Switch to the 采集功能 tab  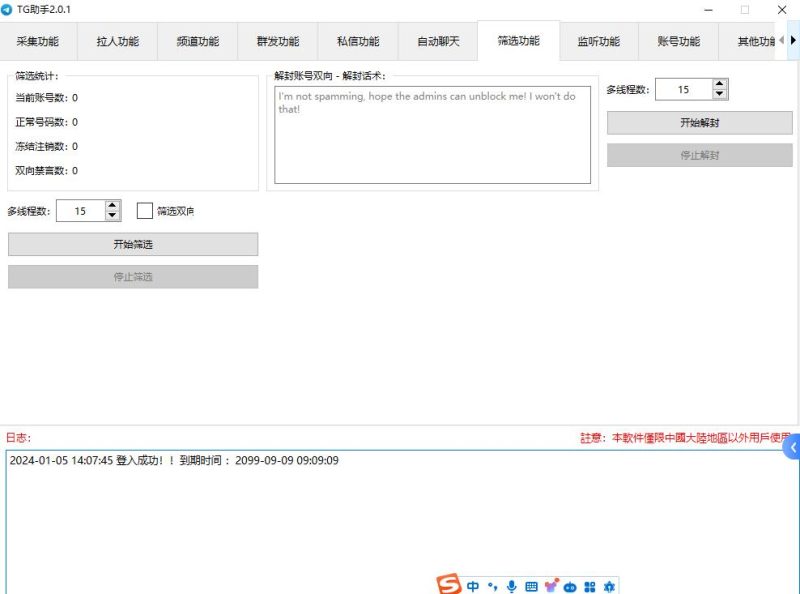tap(36, 41)
